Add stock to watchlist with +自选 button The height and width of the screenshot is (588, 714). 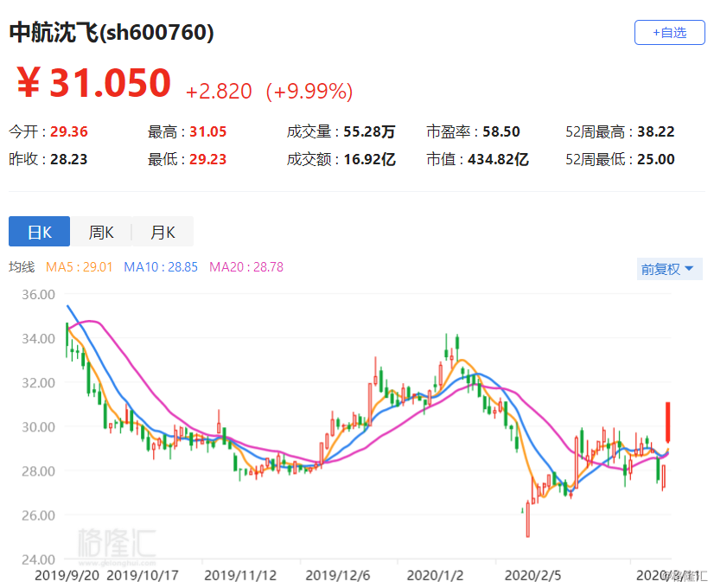coord(669,32)
